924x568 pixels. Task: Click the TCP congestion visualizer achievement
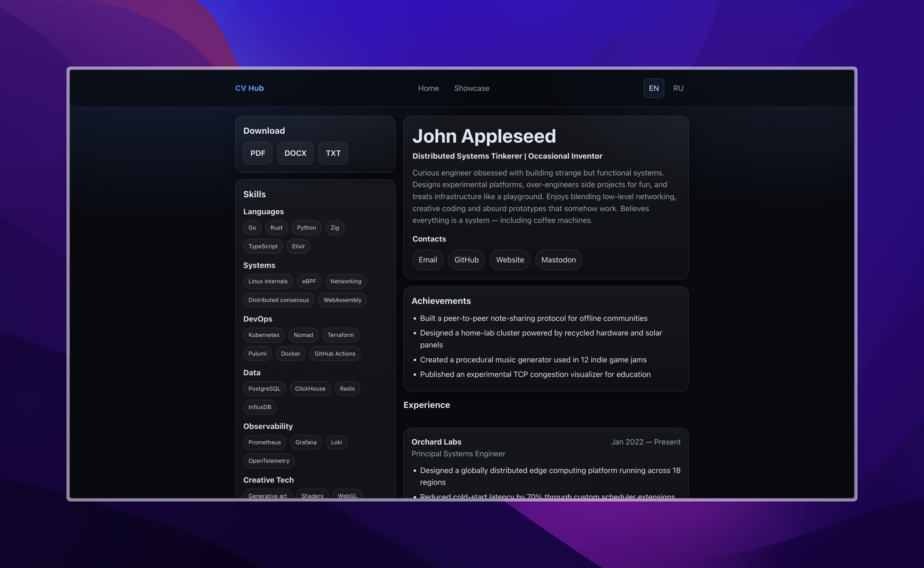coord(535,374)
